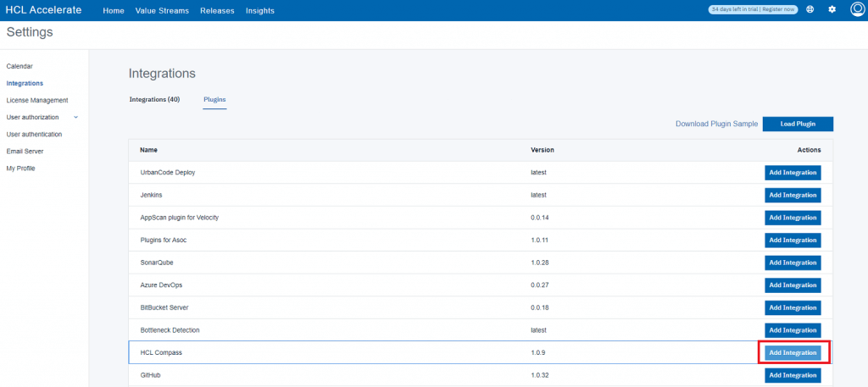Go to the Home menu

point(114,10)
